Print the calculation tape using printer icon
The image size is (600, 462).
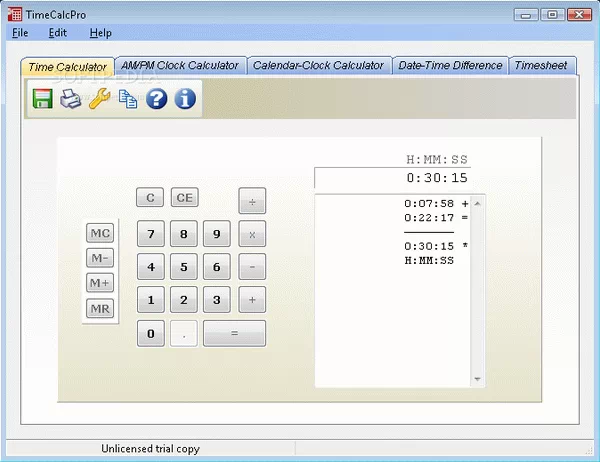(71, 99)
